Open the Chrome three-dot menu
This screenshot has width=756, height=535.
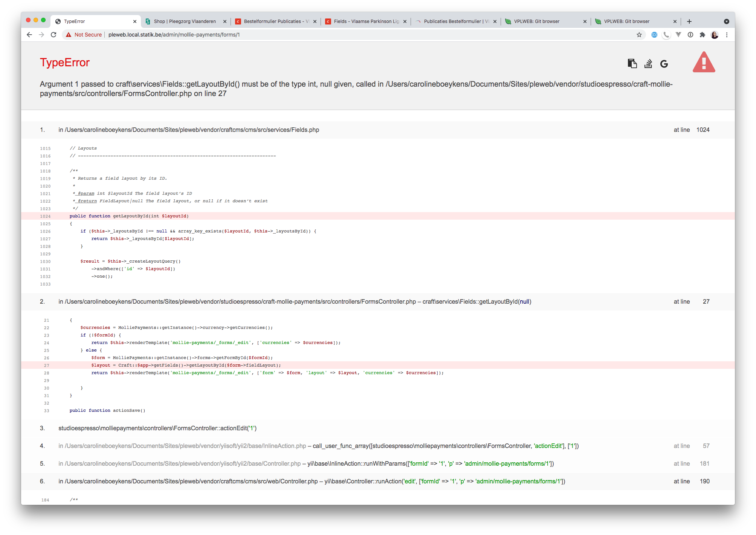[727, 34]
